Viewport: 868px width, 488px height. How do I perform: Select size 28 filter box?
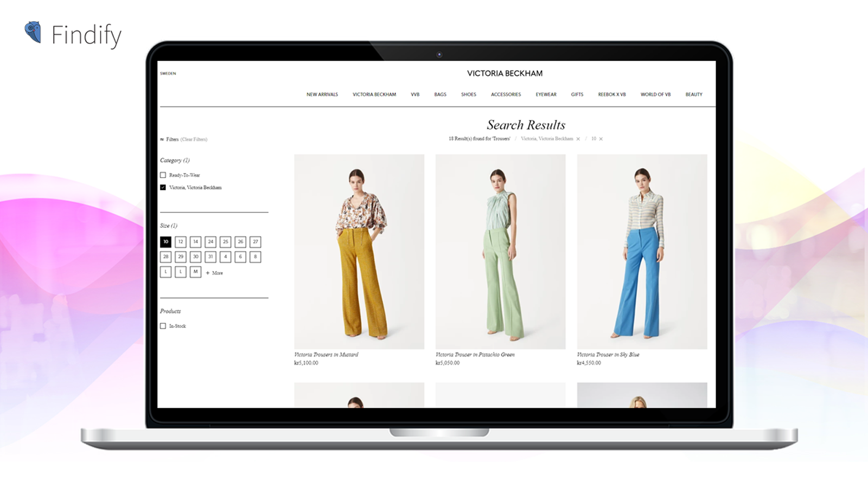tap(165, 257)
